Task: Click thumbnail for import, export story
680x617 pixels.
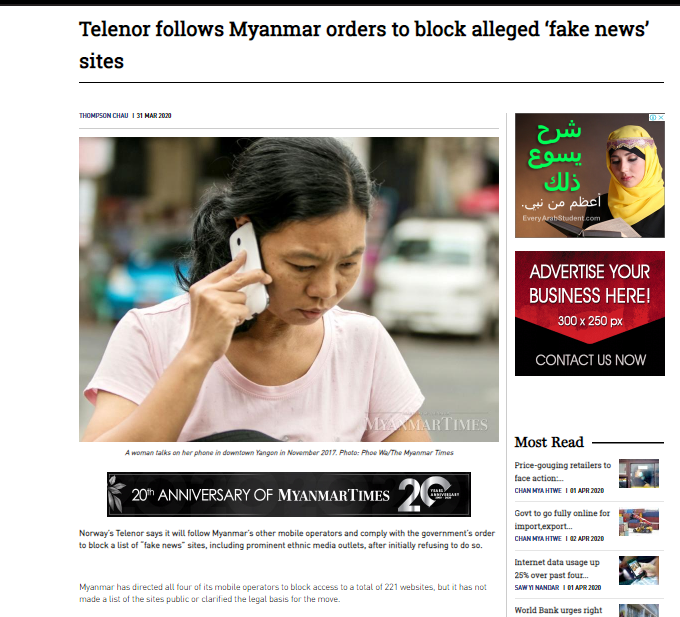Action: 639,522
